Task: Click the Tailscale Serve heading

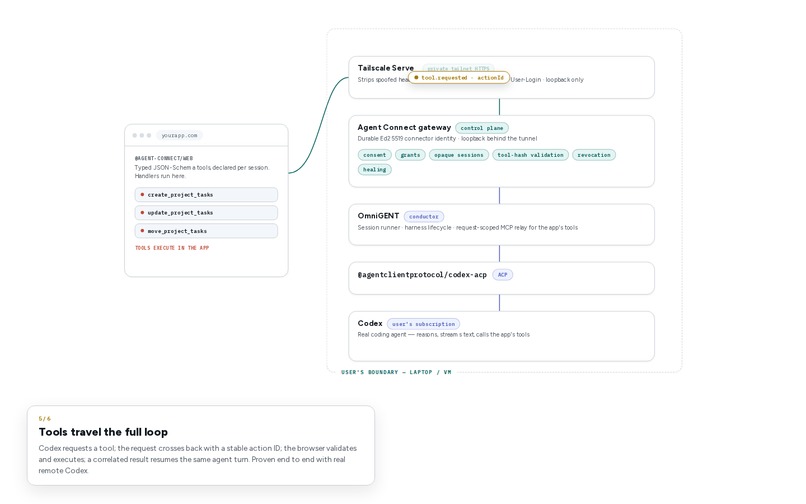Action: [x=386, y=68]
